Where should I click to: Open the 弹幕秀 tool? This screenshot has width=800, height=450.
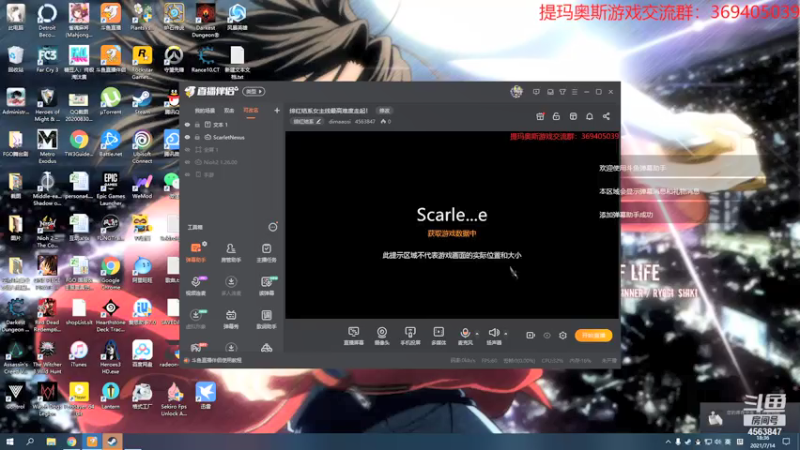click(x=231, y=319)
